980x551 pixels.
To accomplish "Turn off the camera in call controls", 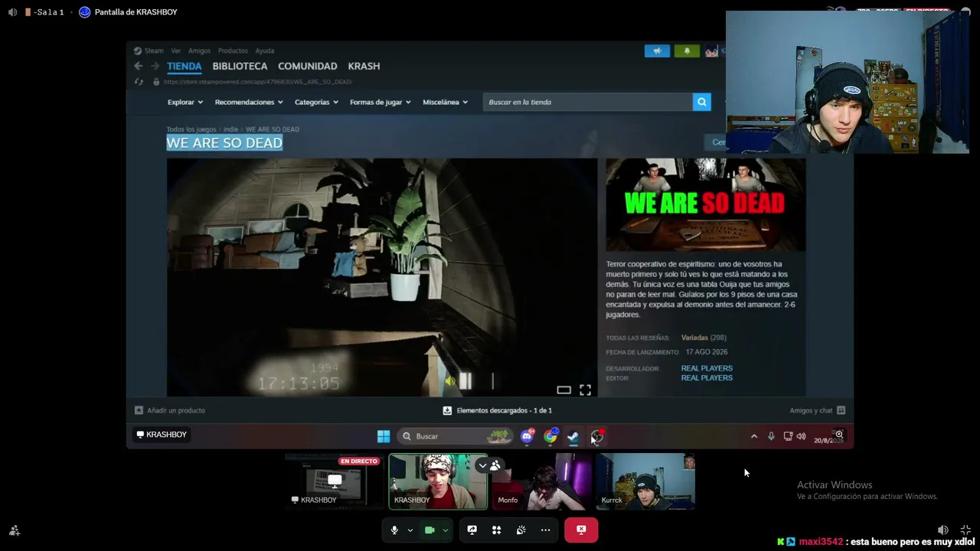I will (430, 530).
